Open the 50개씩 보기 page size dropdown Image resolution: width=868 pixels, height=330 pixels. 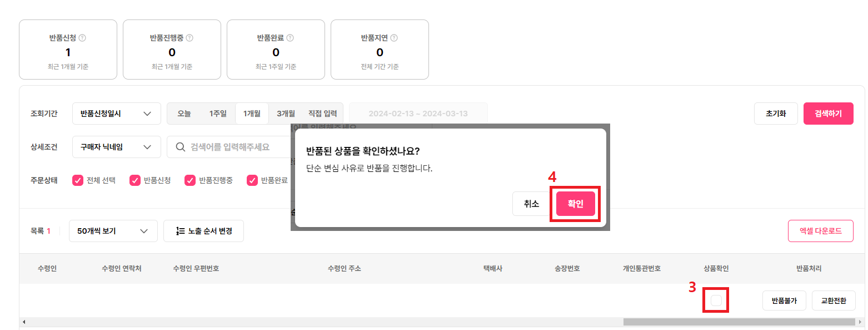[113, 231]
